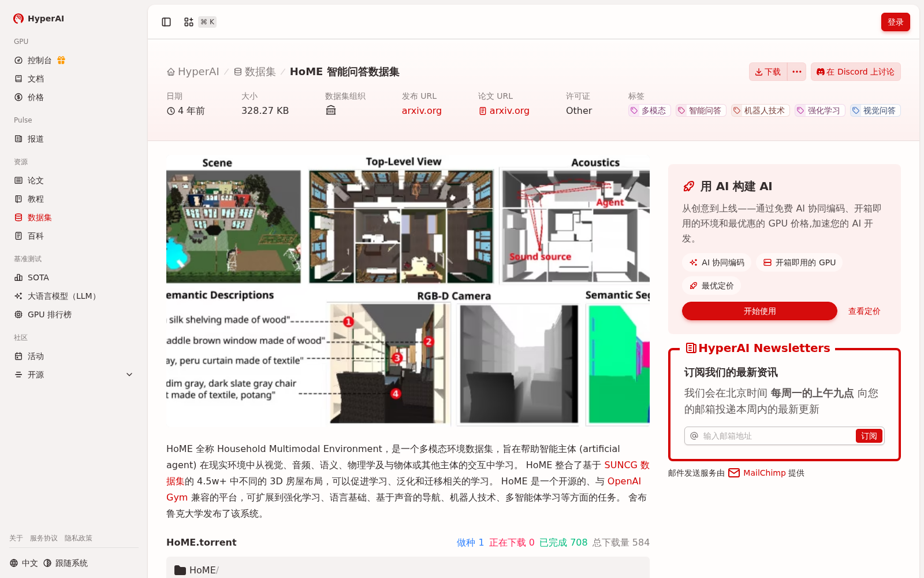The width and height of the screenshot is (924, 578).
Task: Open the 发布 URL arxiv.org link
Action: [x=422, y=110]
